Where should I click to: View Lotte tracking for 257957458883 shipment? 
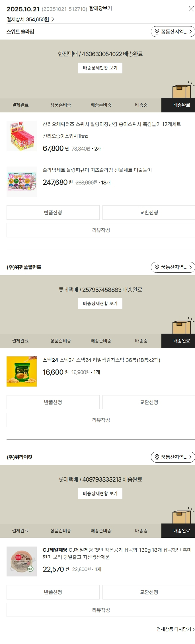coord(100,304)
